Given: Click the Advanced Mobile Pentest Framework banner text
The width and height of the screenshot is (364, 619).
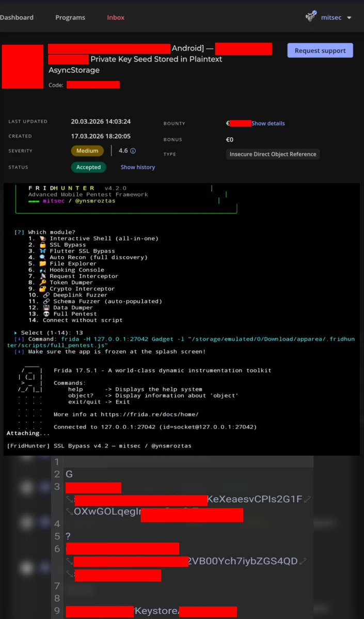Looking at the screenshot, I should tap(88, 195).
